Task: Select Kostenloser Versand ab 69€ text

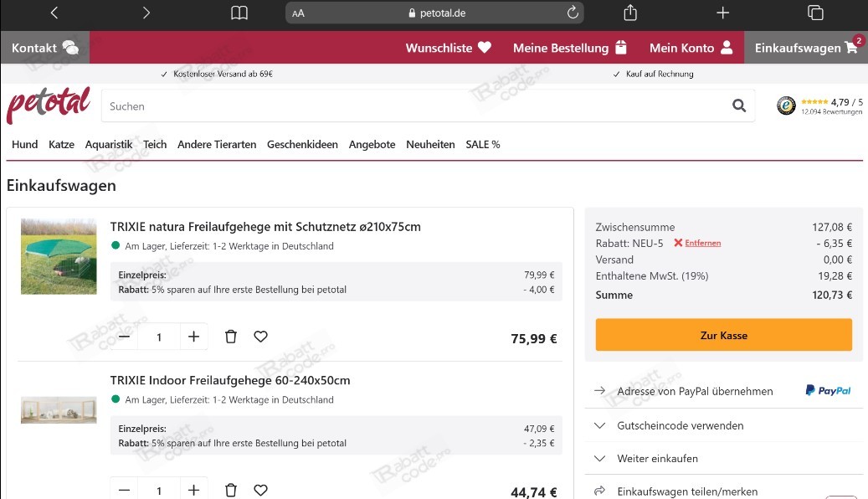Action: tap(223, 74)
